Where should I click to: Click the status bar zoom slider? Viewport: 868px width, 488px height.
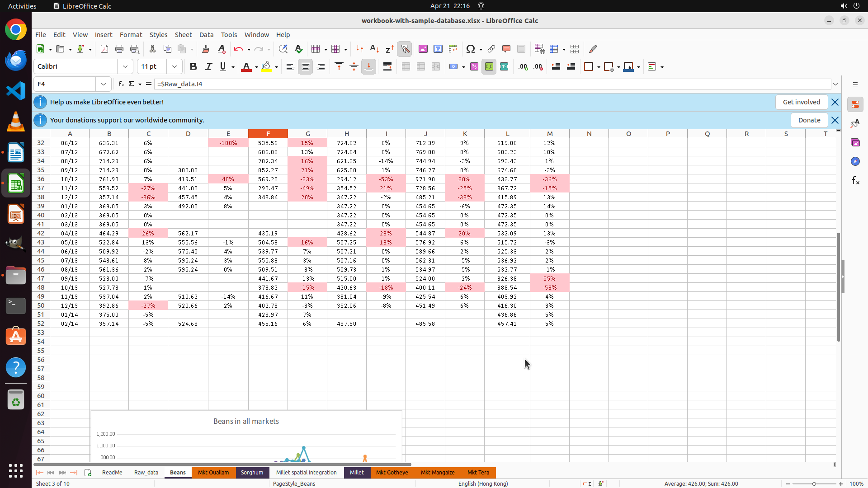click(x=814, y=484)
